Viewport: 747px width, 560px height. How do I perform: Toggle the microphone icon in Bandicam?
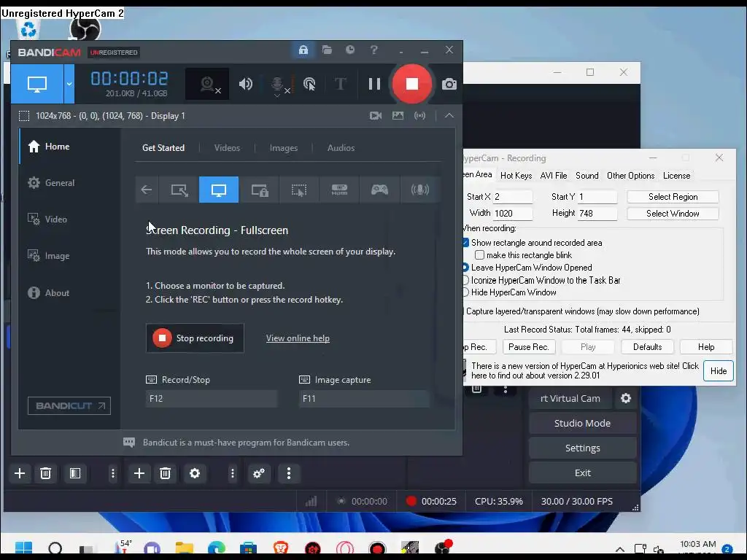click(x=277, y=85)
